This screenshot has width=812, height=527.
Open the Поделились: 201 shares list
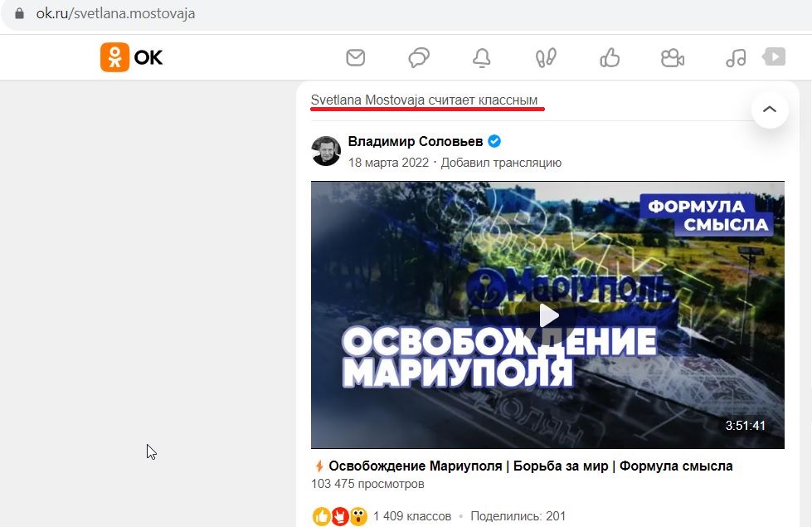pos(518,516)
